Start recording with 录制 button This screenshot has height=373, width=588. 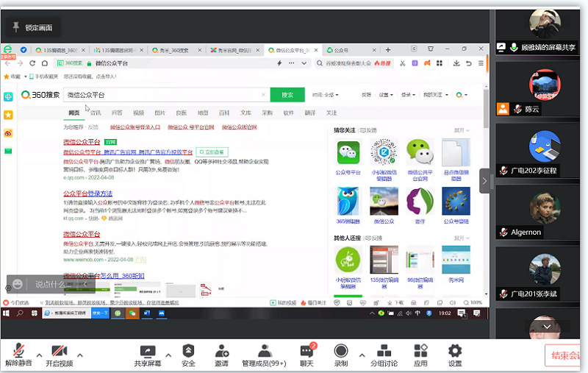pyautogui.click(x=341, y=355)
